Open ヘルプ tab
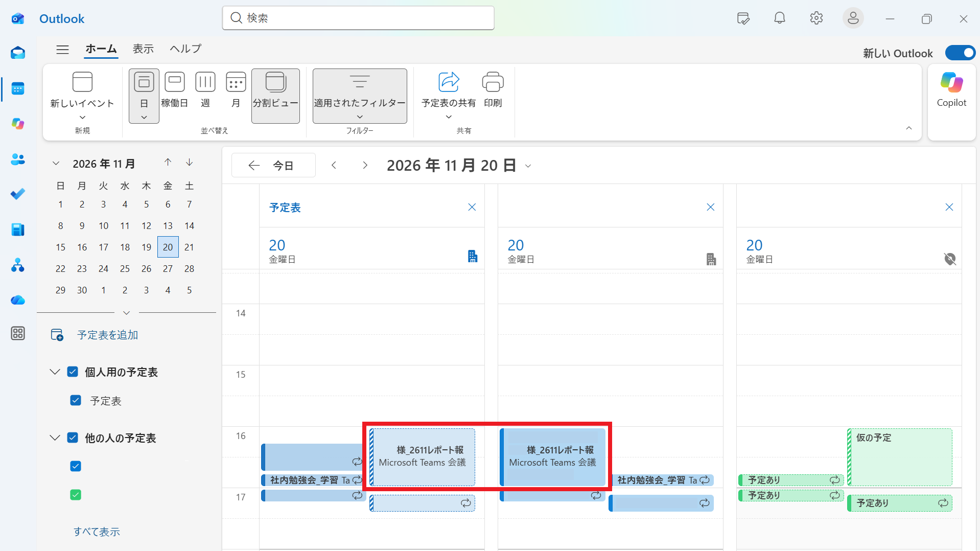The width and height of the screenshot is (980, 551). point(185,49)
